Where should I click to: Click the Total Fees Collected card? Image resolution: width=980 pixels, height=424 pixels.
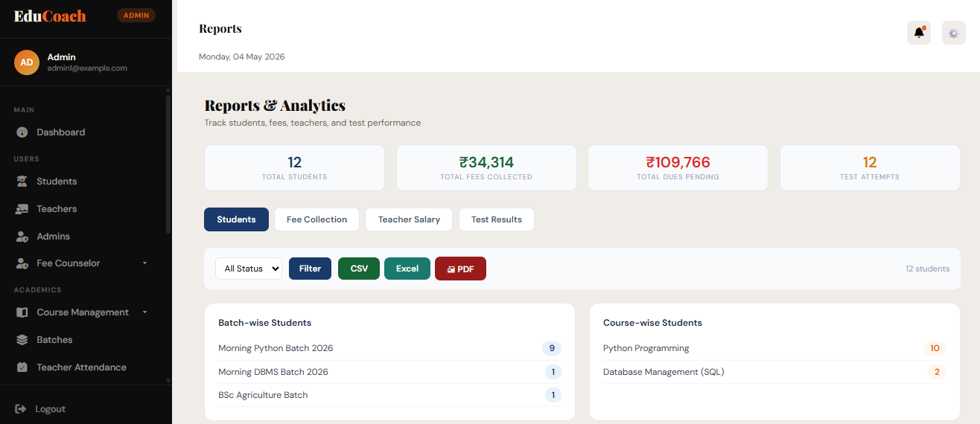486,167
